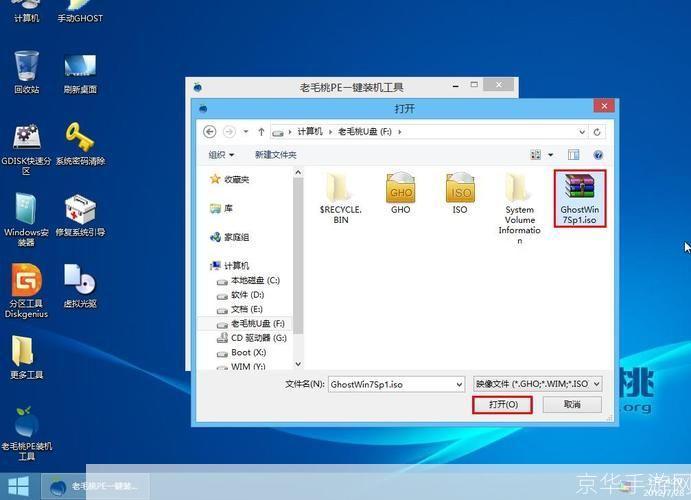Select the 更多工具 folder icon
The image size is (691, 500).
(26, 357)
